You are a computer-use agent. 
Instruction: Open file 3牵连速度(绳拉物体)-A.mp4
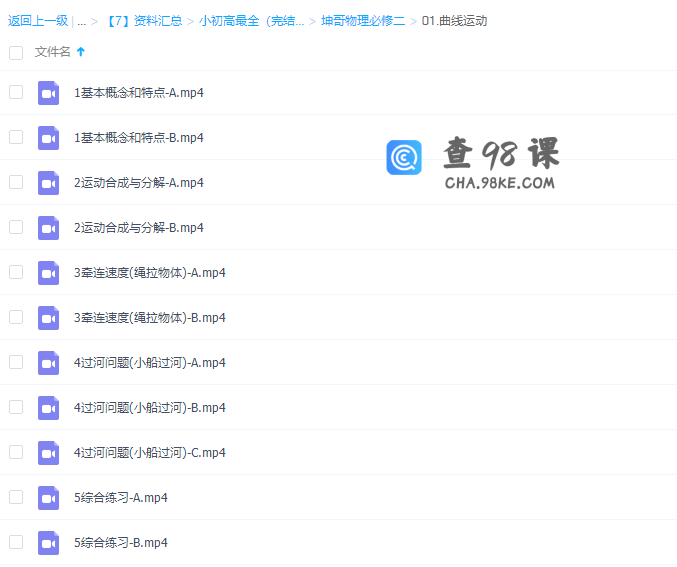coord(150,272)
